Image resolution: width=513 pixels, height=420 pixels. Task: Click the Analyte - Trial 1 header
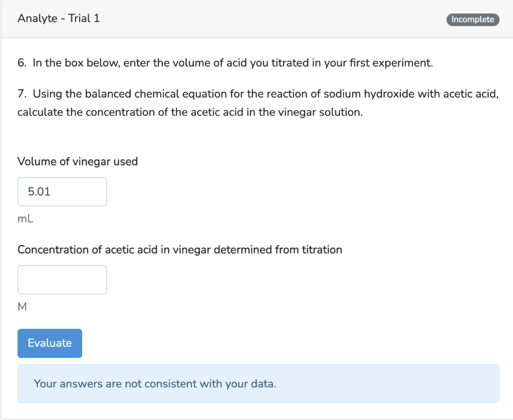[x=59, y=18]
